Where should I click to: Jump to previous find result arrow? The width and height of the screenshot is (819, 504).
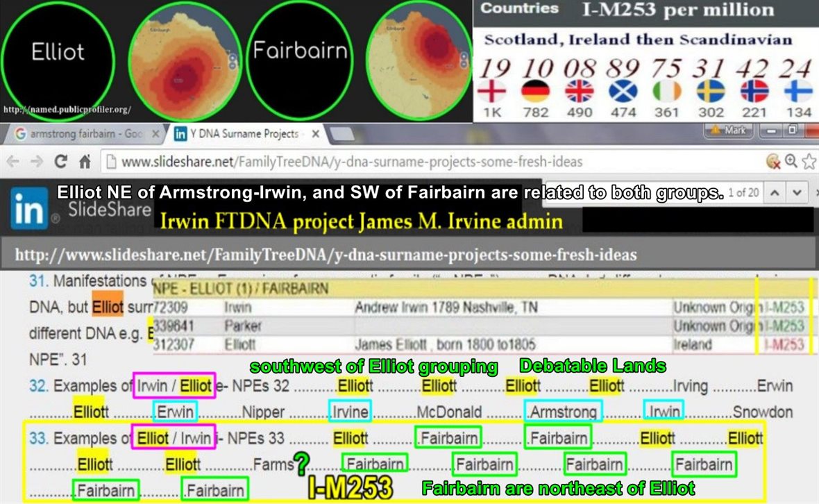point(775,193)
